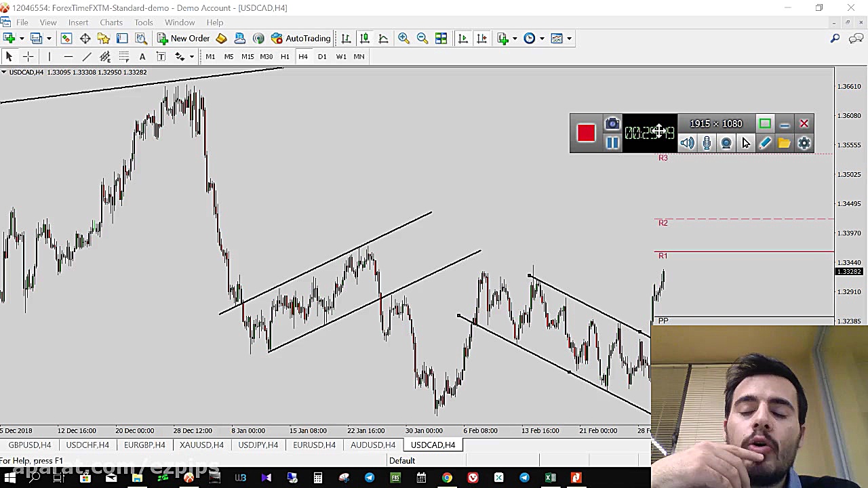
Task: Take a snapshot with the recorder camera
Action: coord(612,123)
